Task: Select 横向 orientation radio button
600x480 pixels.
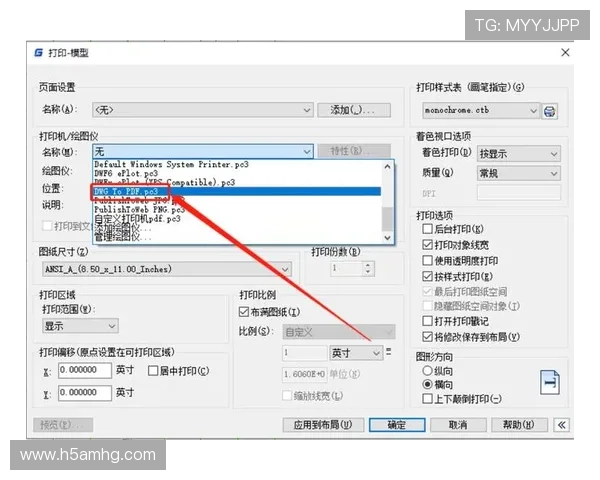Action: 427,384
